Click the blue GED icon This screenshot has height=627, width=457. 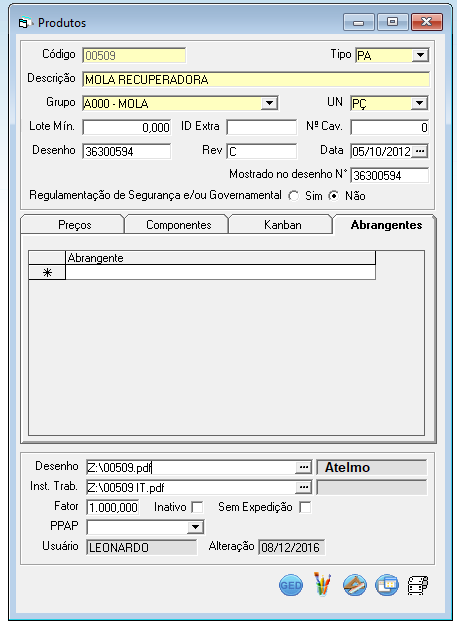tap(291, 585)
